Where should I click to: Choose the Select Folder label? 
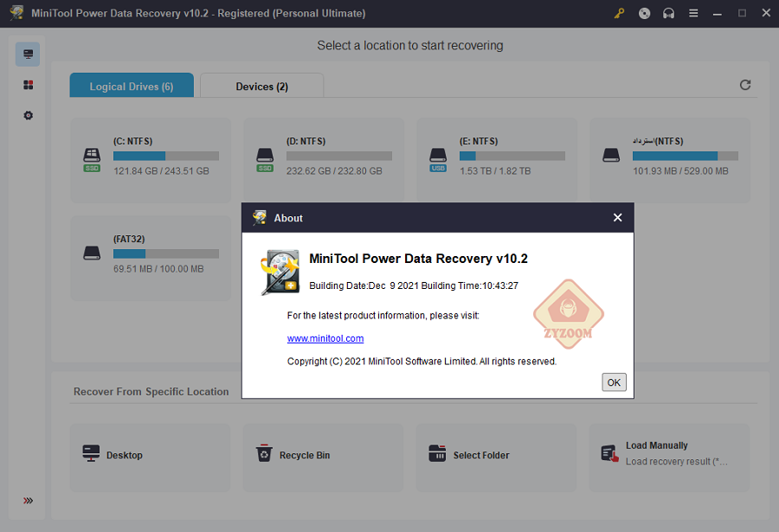(x=481, y=455)
